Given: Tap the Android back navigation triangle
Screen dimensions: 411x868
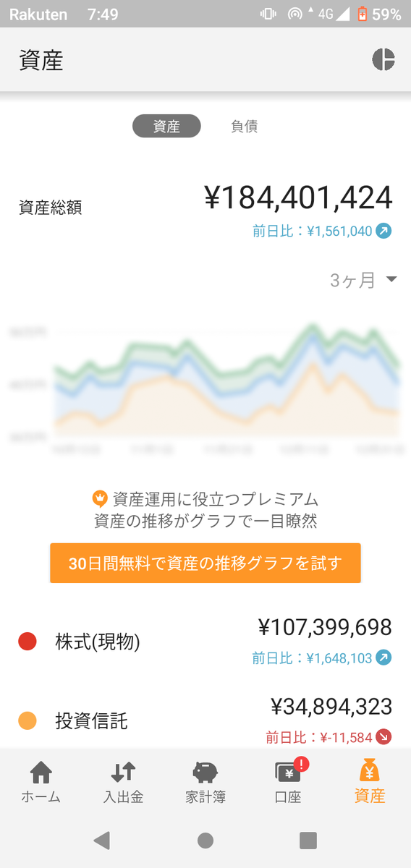Looking at the screenshot, I should 102,841.
